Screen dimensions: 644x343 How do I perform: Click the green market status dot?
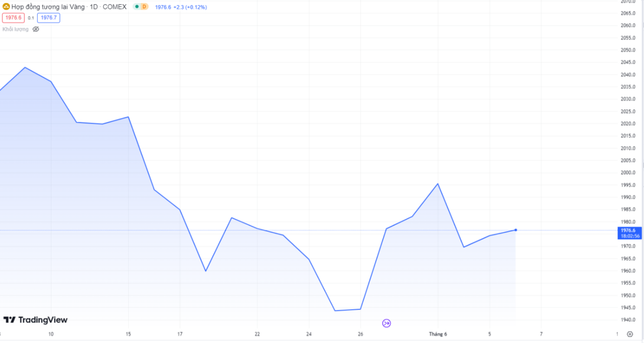tap(136, 7)
